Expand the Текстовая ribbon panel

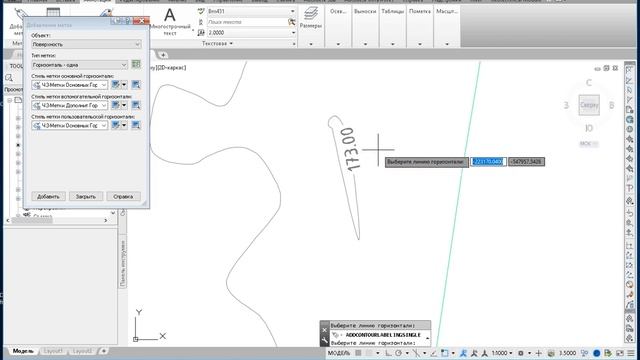coord(217,43)
